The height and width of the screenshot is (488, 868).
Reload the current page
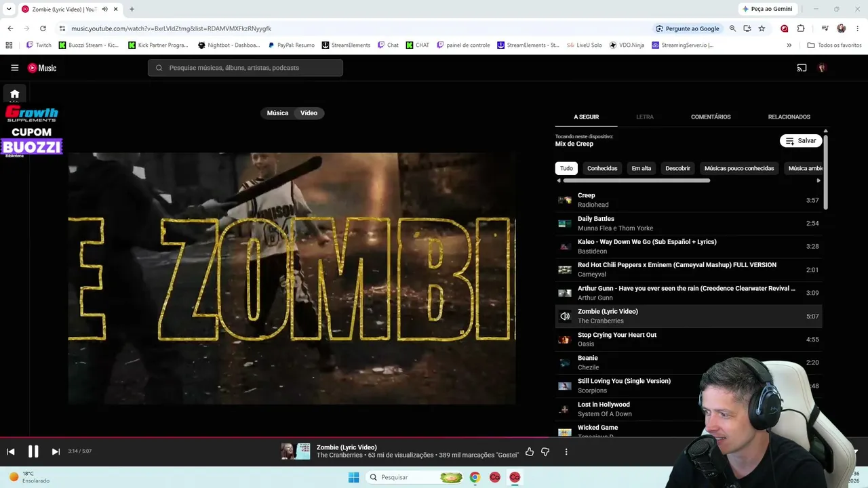point(43,28)
